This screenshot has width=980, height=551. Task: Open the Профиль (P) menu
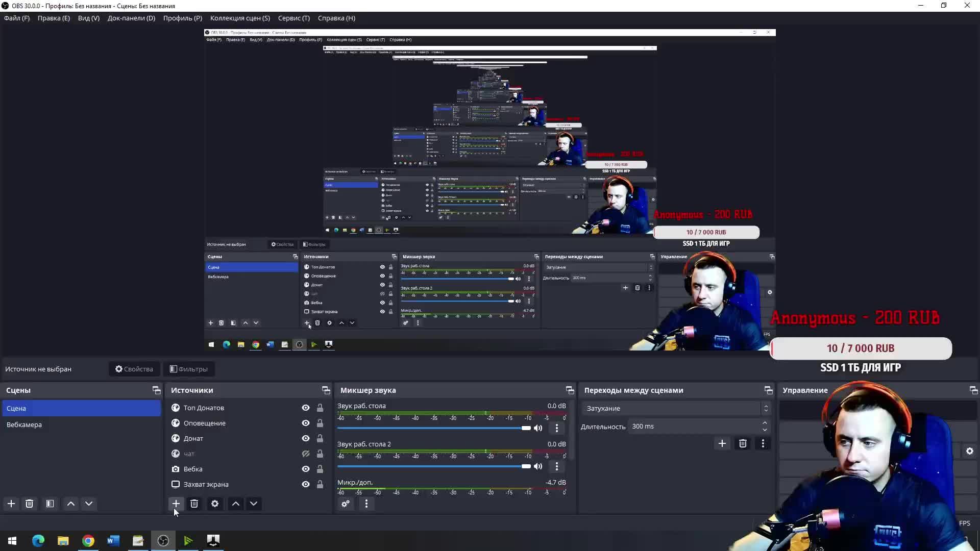[x=183, y=18]
